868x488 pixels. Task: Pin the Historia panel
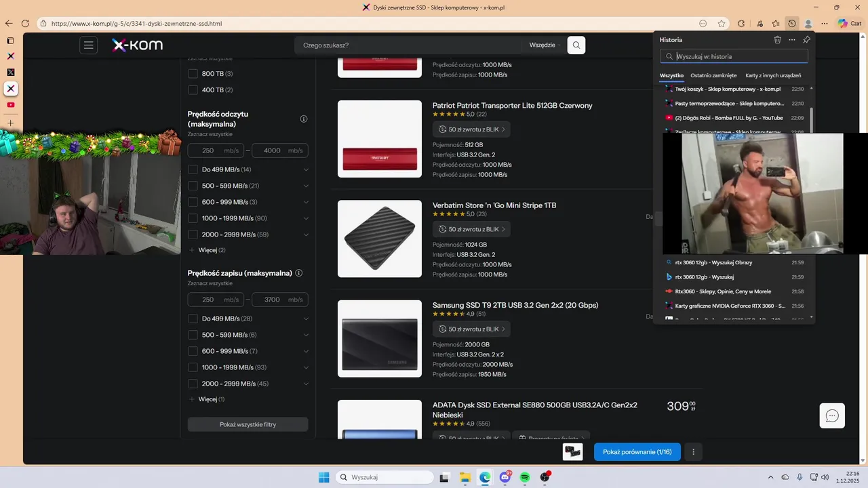806,40
